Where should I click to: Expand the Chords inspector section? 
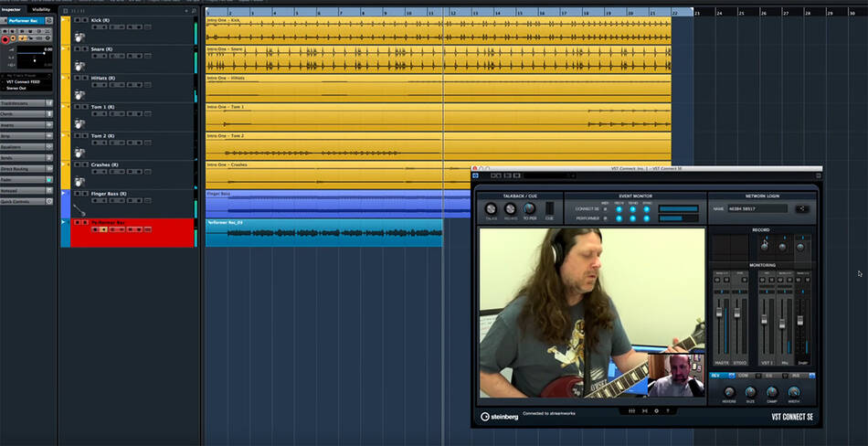click(x=26, y=114)
